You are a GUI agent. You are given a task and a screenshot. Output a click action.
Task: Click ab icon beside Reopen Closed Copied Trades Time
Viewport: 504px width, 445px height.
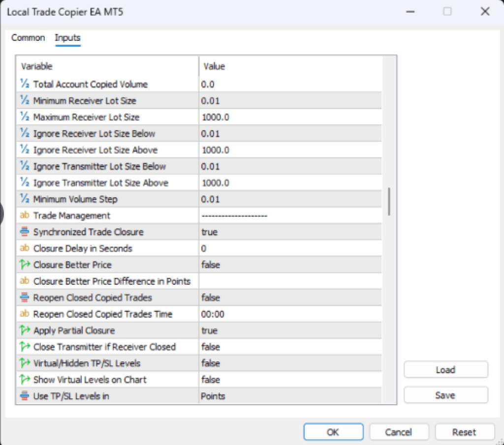[25, 314]
